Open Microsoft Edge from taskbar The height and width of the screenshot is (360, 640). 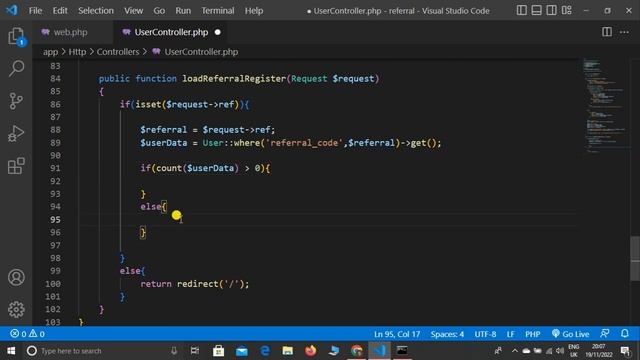pos(265,351)
